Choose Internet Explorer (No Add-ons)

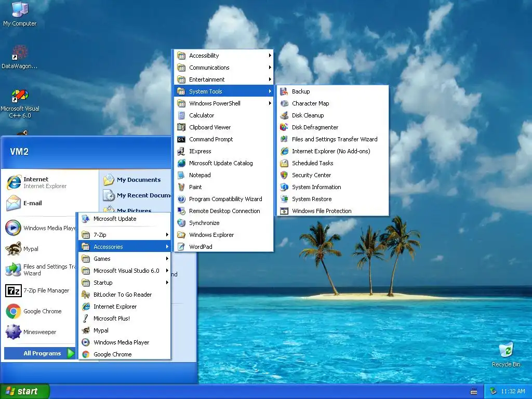pos(332,151)
